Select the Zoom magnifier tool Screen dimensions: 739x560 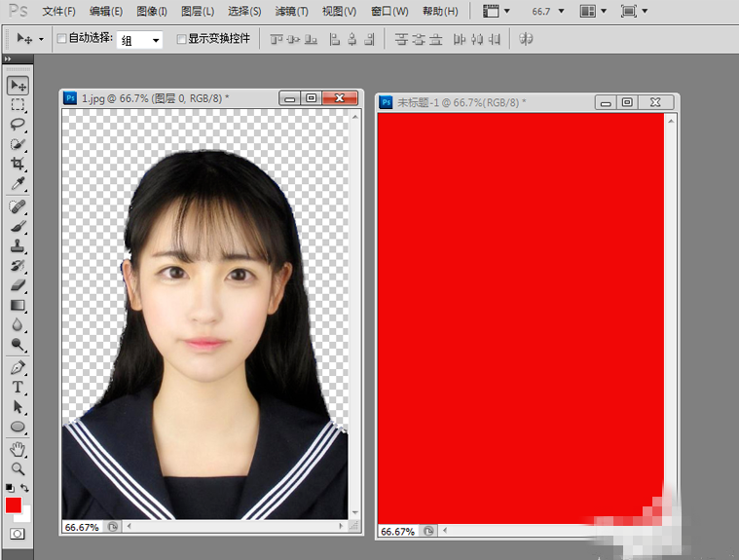18,468
